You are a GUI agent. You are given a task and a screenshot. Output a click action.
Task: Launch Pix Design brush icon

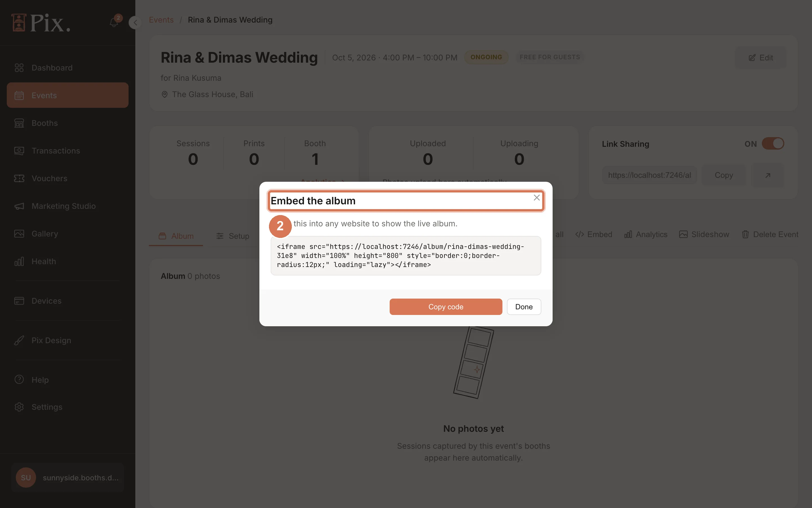[x=19, y=340]
